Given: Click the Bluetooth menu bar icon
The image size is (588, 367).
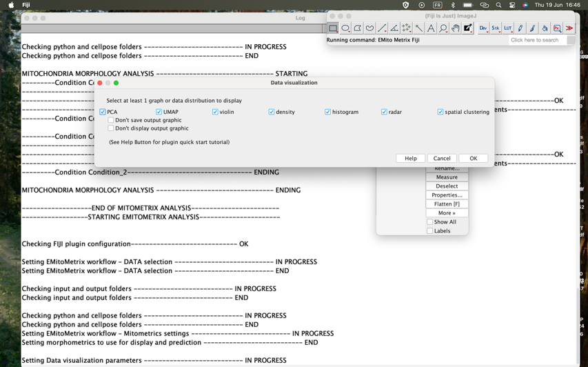Looking at the screenshot, I should [453, 5].
